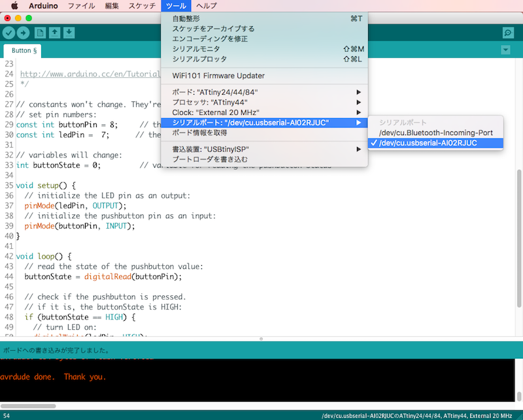Launch WiFi101 Firmware Updater
Viewport: 523px width, 420px height.
pos(265,76)
